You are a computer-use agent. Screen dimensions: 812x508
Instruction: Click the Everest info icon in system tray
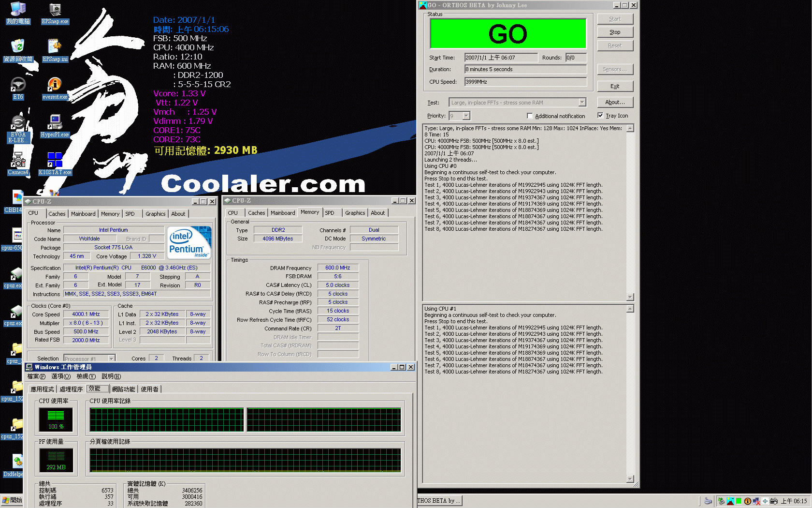coord(747,501)
